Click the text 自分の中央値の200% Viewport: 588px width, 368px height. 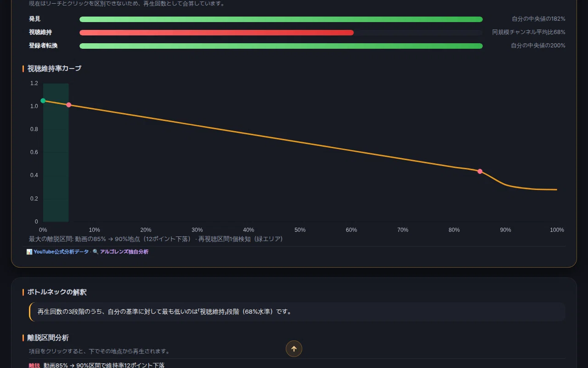pos(538,46)
